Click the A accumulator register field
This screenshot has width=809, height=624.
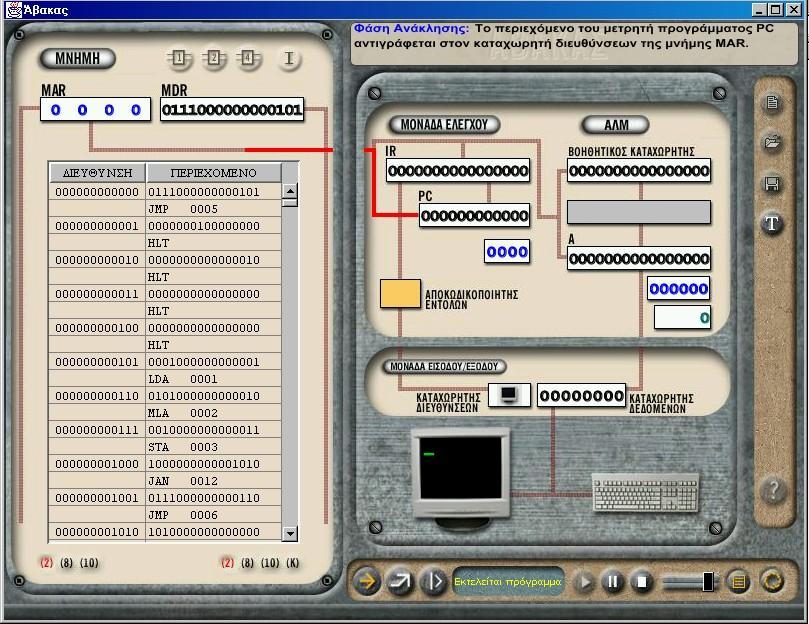[x=639, y=258]
